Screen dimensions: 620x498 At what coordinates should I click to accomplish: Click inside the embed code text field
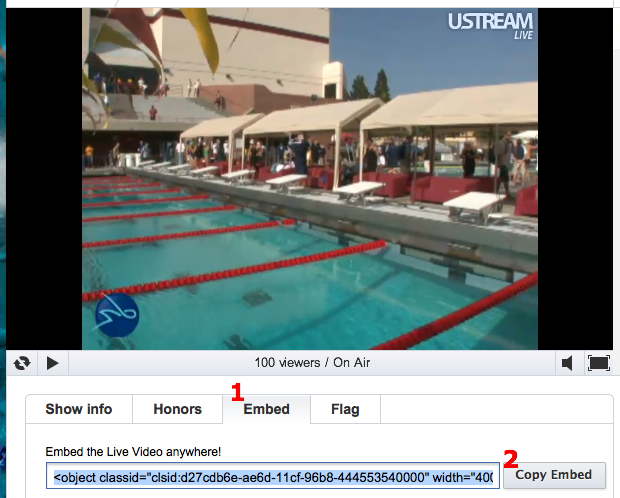point(273,476)
